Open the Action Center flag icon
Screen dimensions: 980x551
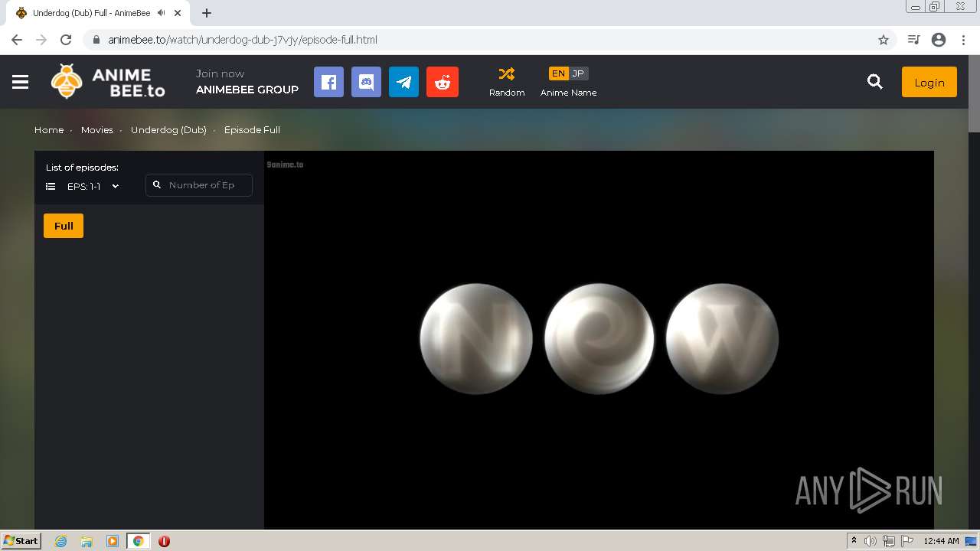(907, 541)
